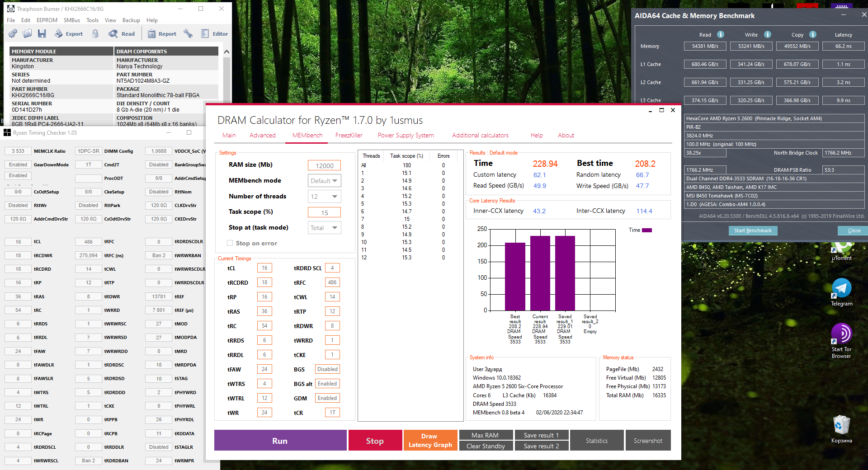Click the Memory Read value 54381 MB/s

pos(705,46)
